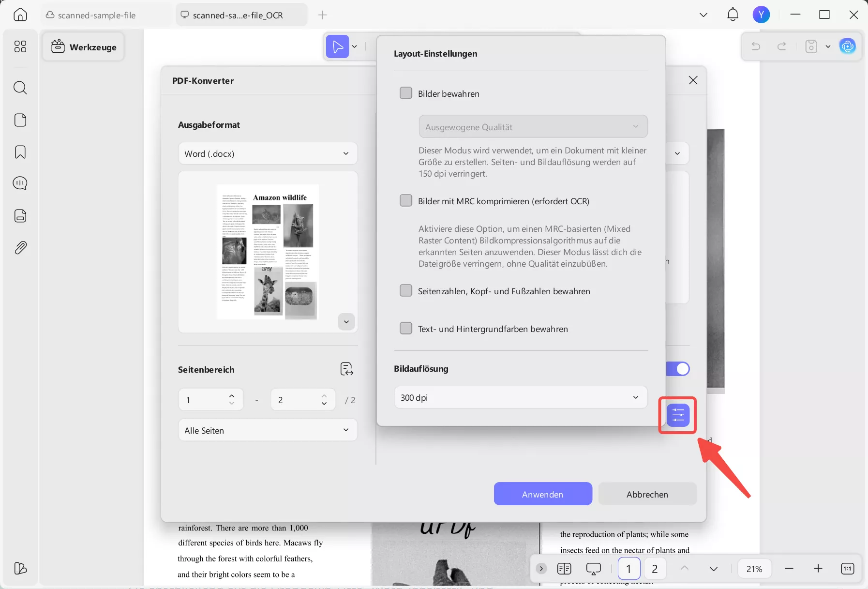
Task: Open the page thumbnails sidebar panel
Action: (x=20, y=120)
